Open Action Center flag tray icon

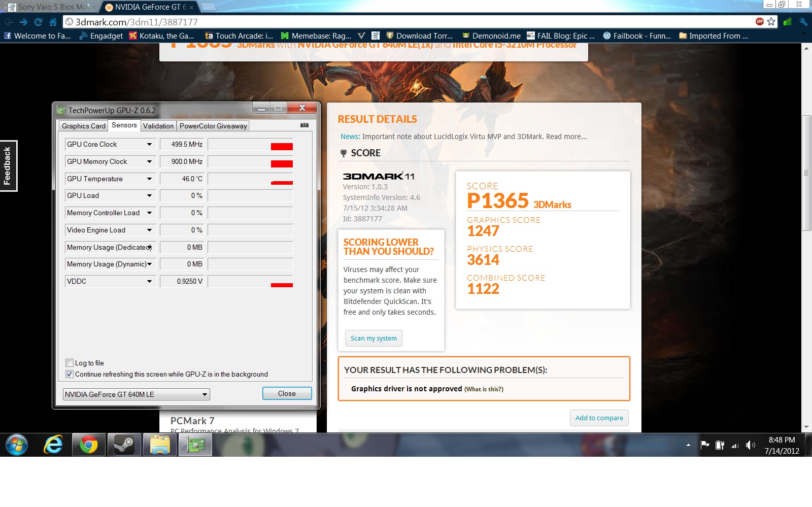coord(704,445)
